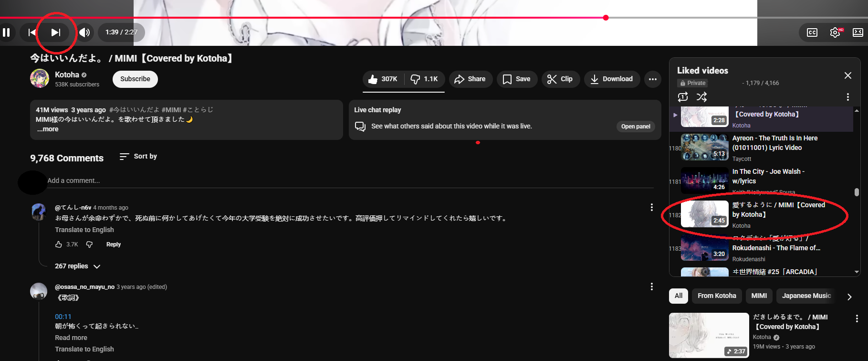Open the だきしめるまで。 recommended video thumbnail
This screenshot has width=868, height=361.
pyautogui.click(x=709, y=335)
